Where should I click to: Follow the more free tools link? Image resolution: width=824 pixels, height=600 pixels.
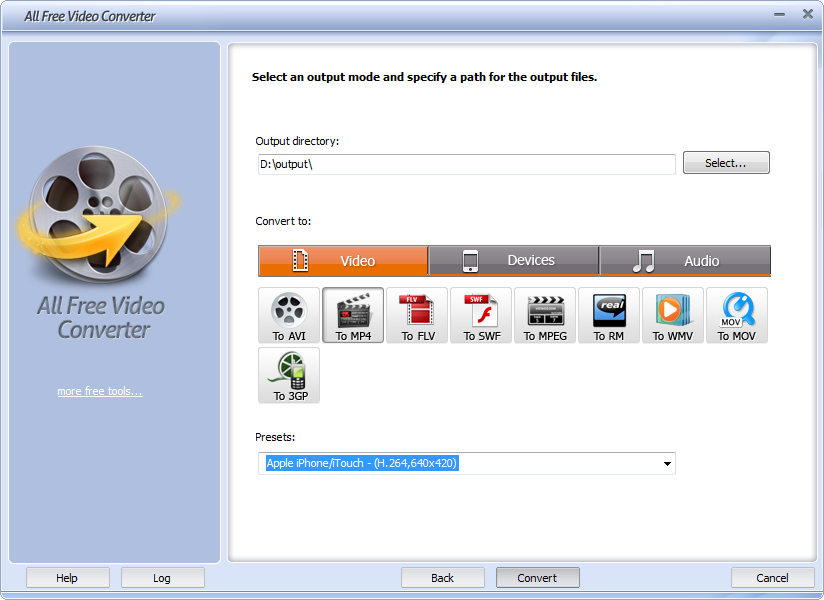pos(100,391)
